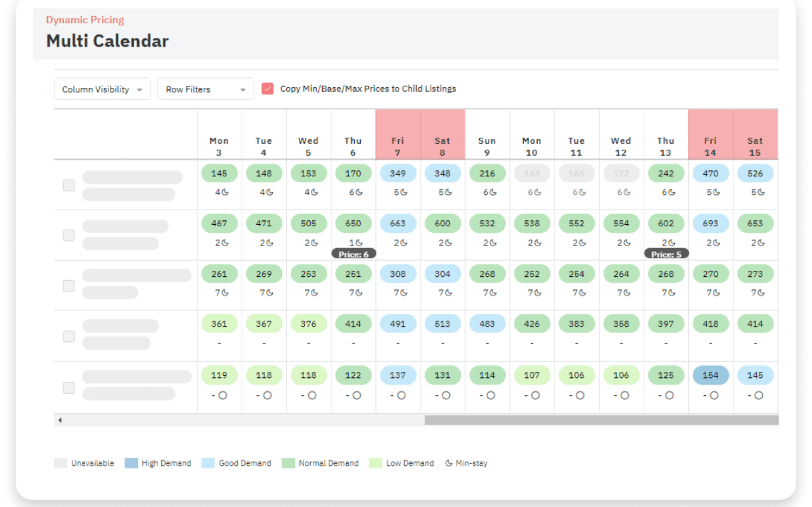Click the circle icon under 137

click(402, 395)
